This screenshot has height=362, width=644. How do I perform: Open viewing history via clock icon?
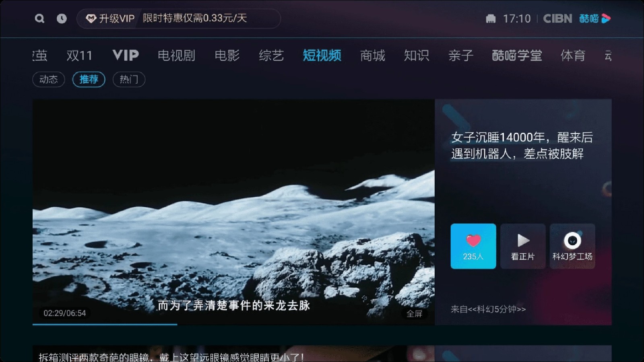click(61, 19)
